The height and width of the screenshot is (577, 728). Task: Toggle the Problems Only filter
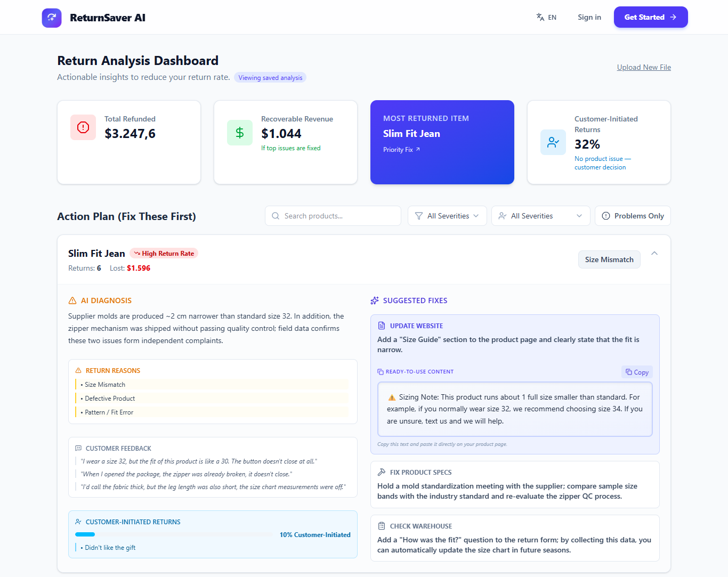pos(633,216)
